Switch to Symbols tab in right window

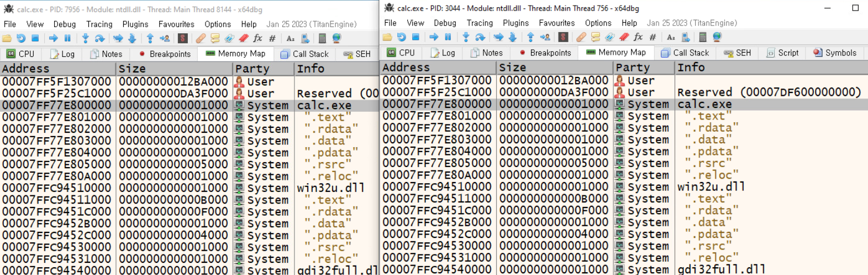[834, 53]
